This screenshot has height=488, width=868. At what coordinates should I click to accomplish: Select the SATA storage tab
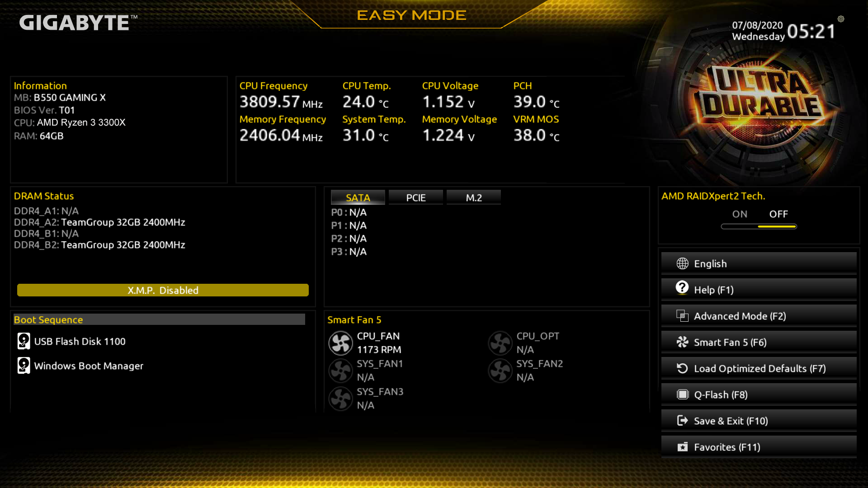coord(357,197)
